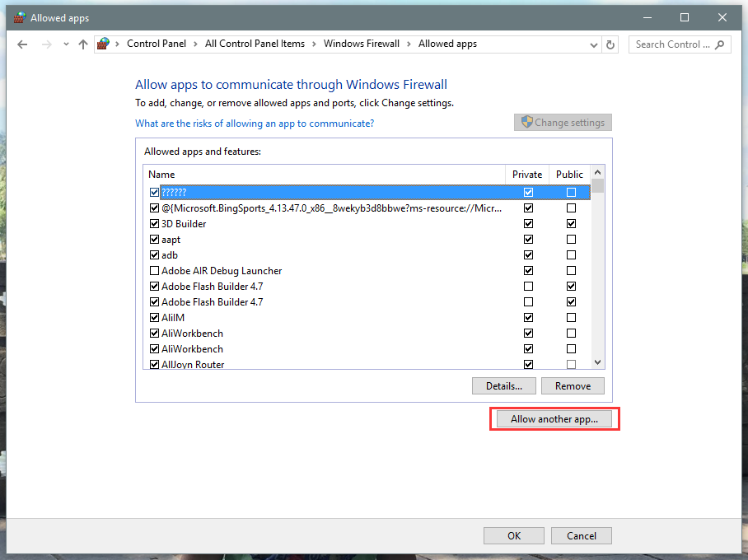The image size is (748, 560).
Task: Refresh the Allowed apps page
Action: click(610, 44)
